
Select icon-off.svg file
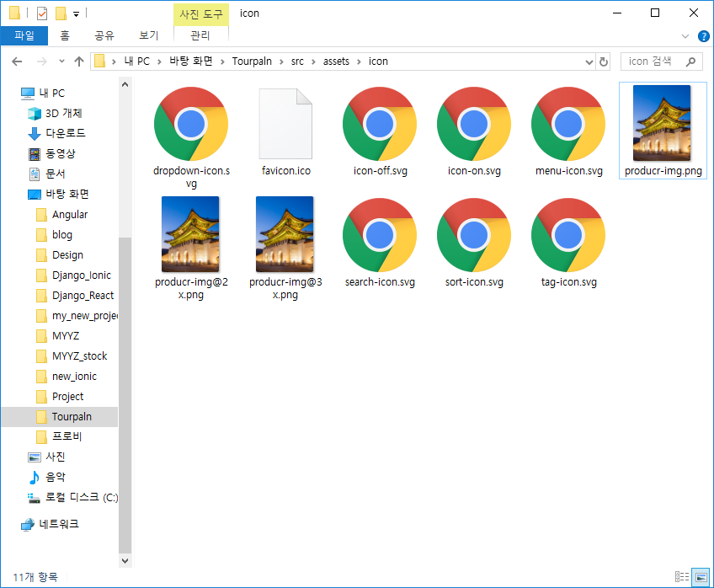coord(380,132)
